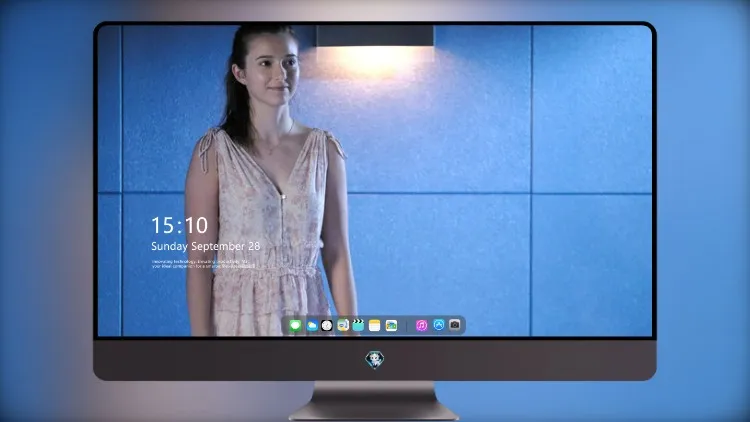Open the Weather app in the dock
This screenshot has width=750, height=422.
tap(312, 326)
